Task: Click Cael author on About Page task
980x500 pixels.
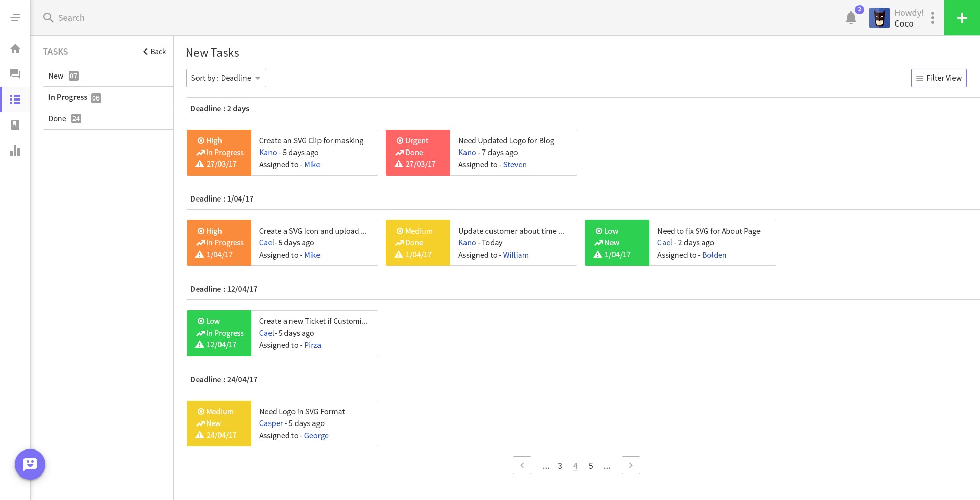Action: tap(665, 243)
